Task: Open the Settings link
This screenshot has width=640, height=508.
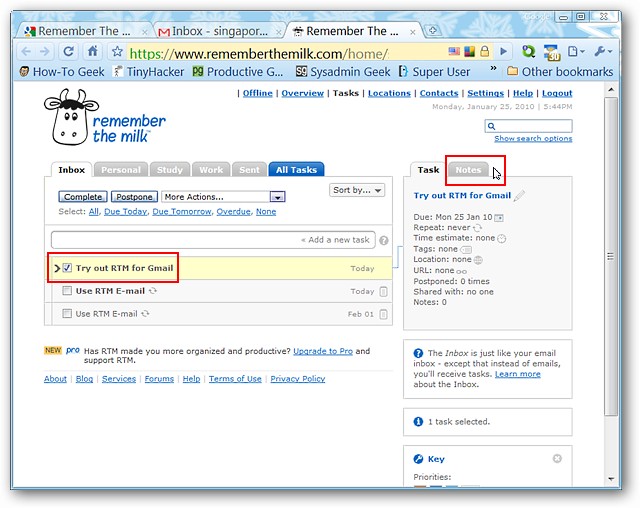Action: (x=485, y=93)
